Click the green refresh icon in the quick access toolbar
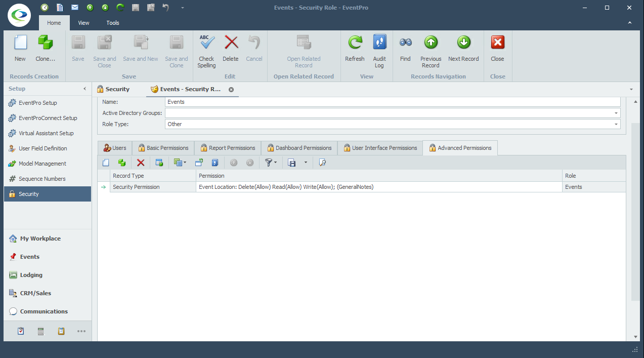 pyautogui.click(x=120, y=8)
